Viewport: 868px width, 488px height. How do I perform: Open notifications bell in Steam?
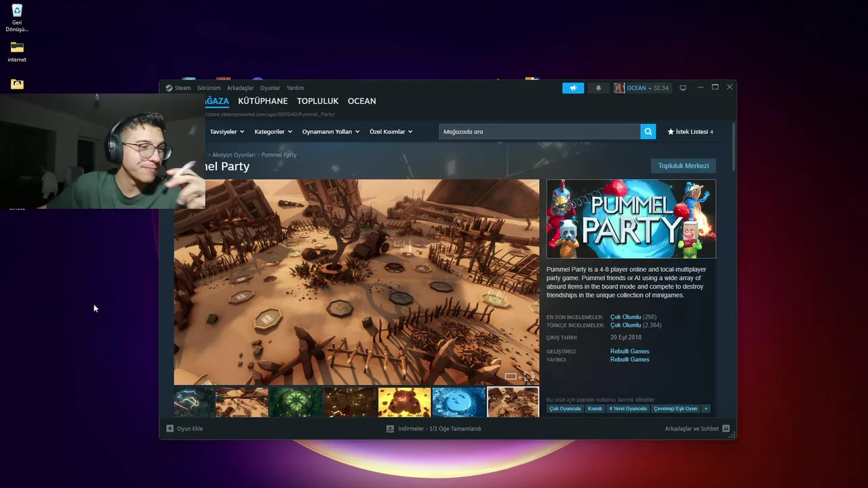pos(598,88)
